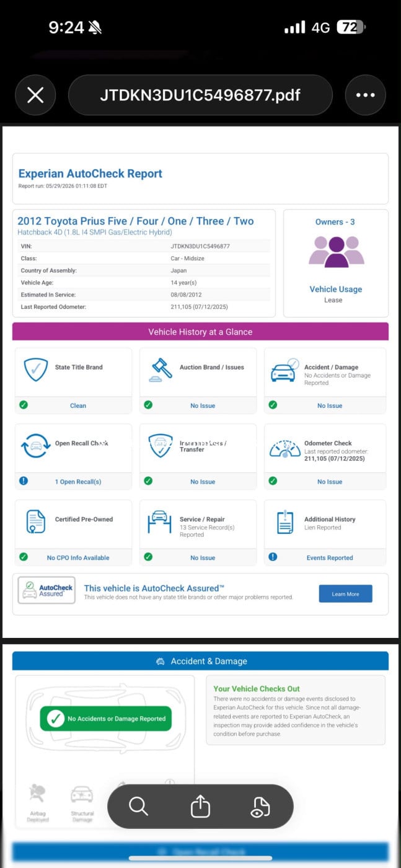This screenshot has width=401, height=868.
Task: Click No CPO Info Available link
Action: (78, 558)
